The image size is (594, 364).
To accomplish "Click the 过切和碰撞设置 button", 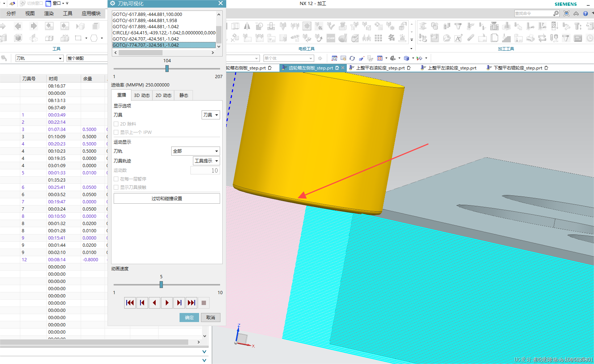I will tap(167, 198).
